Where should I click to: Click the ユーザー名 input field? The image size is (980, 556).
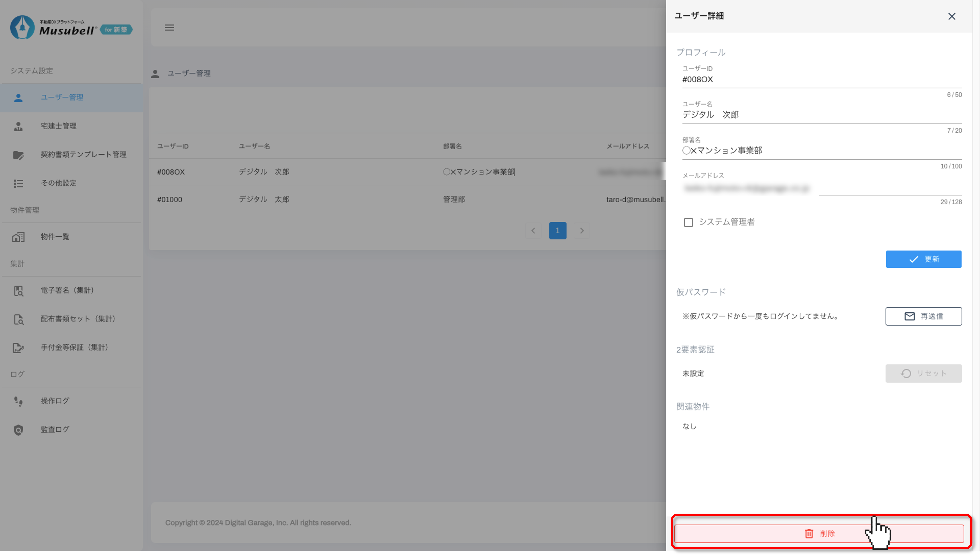[x=821, y=115]
